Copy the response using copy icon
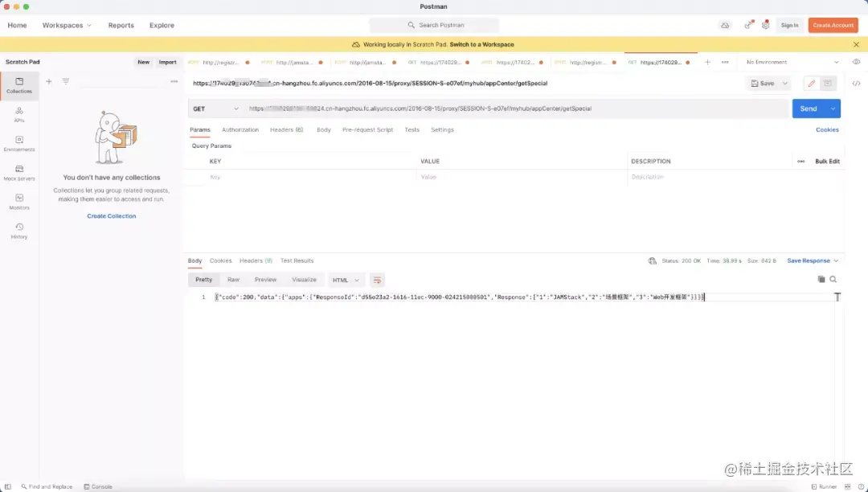This screenshot has height=492, width=868. tap(821, 280)
